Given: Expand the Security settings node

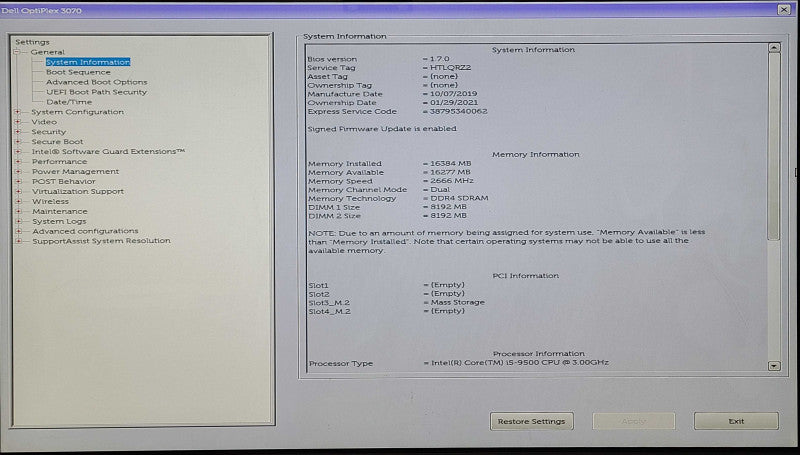Looking at the screenshot, I should click(x=18, y=132).
